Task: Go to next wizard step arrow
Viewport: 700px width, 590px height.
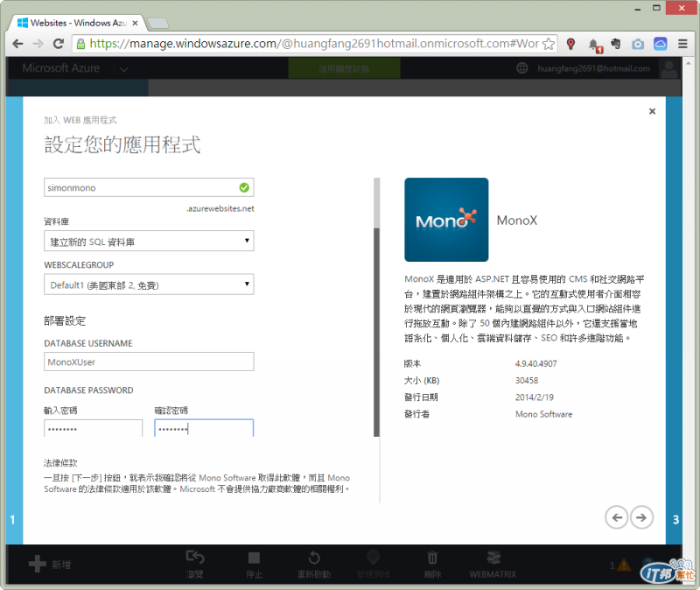Action: tap(641, 517)
